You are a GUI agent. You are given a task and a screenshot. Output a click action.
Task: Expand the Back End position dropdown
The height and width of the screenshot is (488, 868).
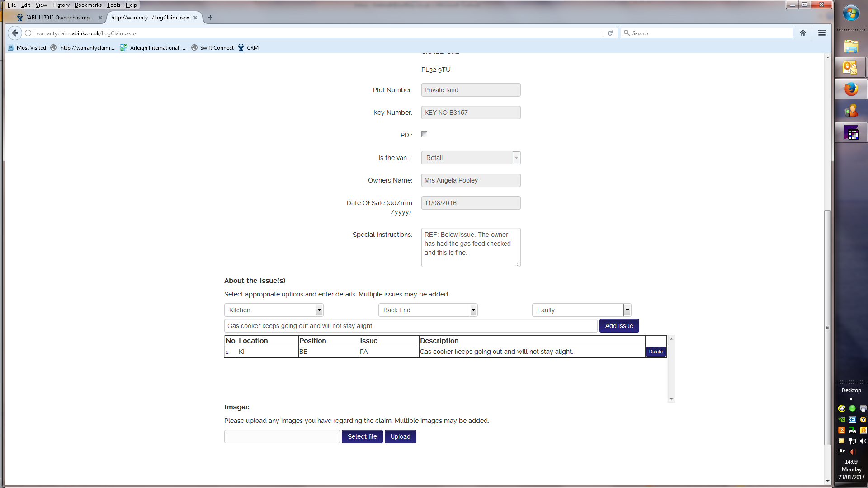click(473, 310)
